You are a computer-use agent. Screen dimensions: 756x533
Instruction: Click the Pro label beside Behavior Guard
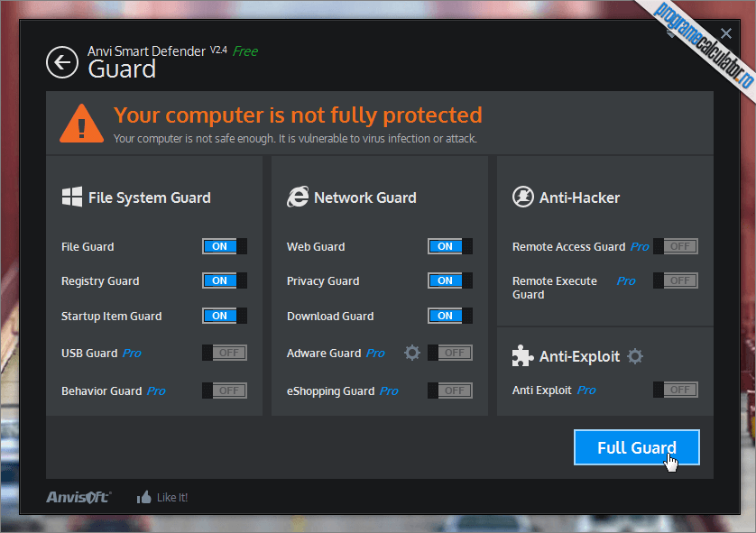156,391
